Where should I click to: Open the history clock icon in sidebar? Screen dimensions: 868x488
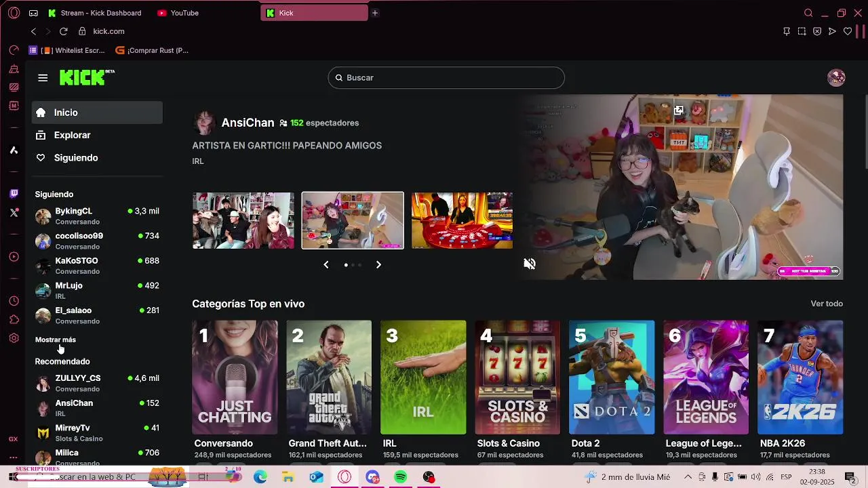click(14, 301)
